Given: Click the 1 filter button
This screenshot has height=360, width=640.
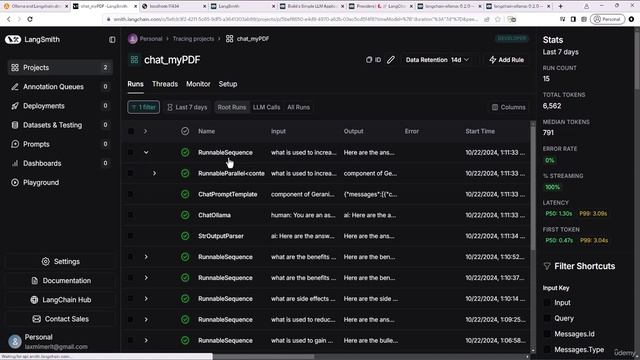Looking at the screenshot, I should (x=144, y=107).
